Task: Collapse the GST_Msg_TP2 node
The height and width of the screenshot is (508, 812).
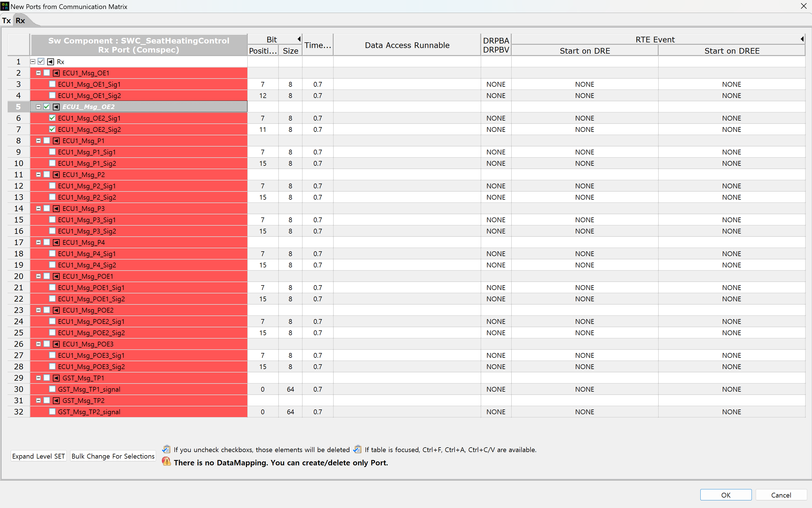Action: point(38,400)
